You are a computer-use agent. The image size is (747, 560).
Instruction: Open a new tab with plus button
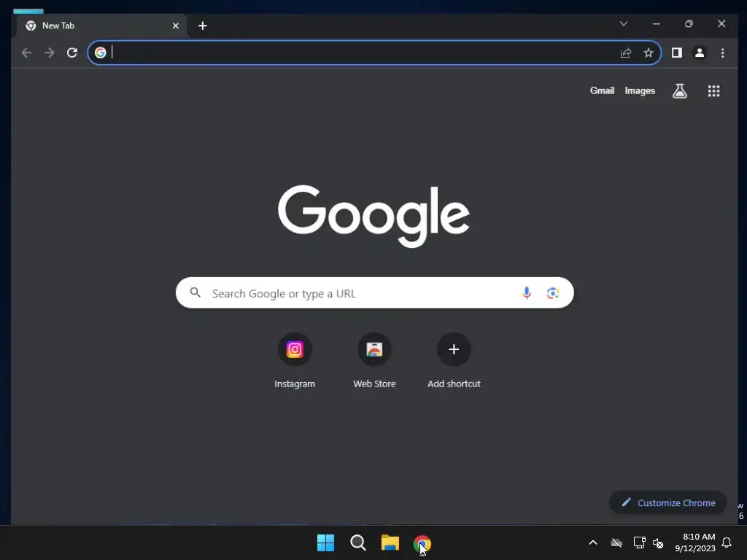pyautogui.click(x=203, y=26)
